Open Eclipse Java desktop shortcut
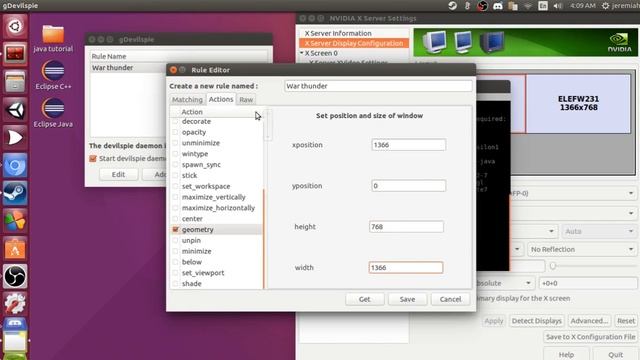 (53, 113)
